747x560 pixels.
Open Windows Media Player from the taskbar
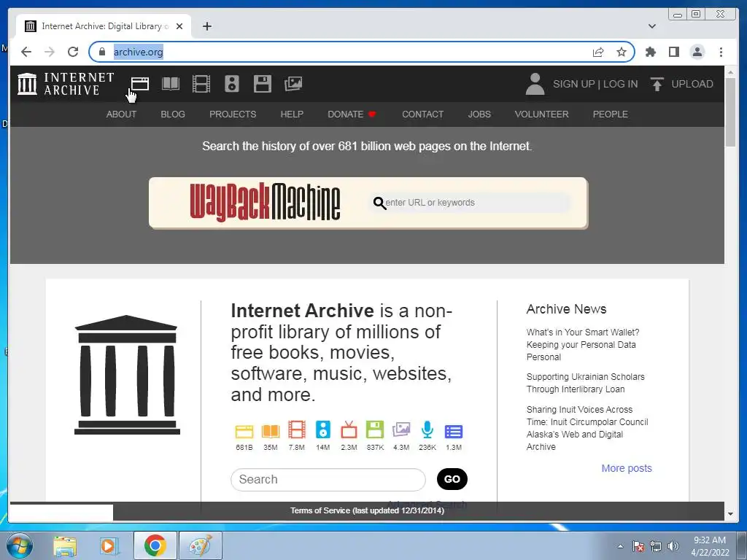coord(109,546)
